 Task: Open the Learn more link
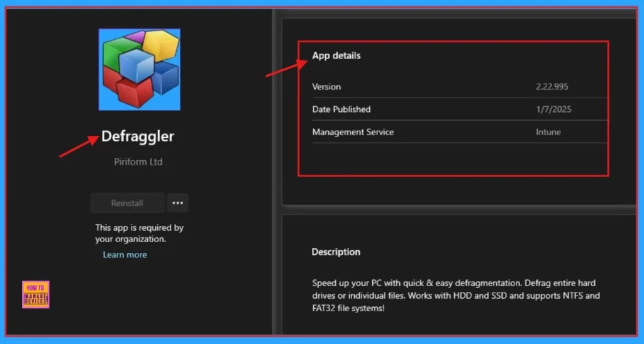(x=125, y=255)
